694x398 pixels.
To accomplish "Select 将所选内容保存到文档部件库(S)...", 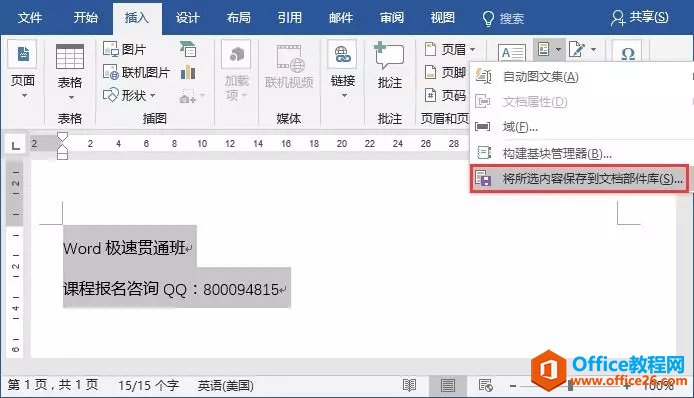I will point(579,179).
